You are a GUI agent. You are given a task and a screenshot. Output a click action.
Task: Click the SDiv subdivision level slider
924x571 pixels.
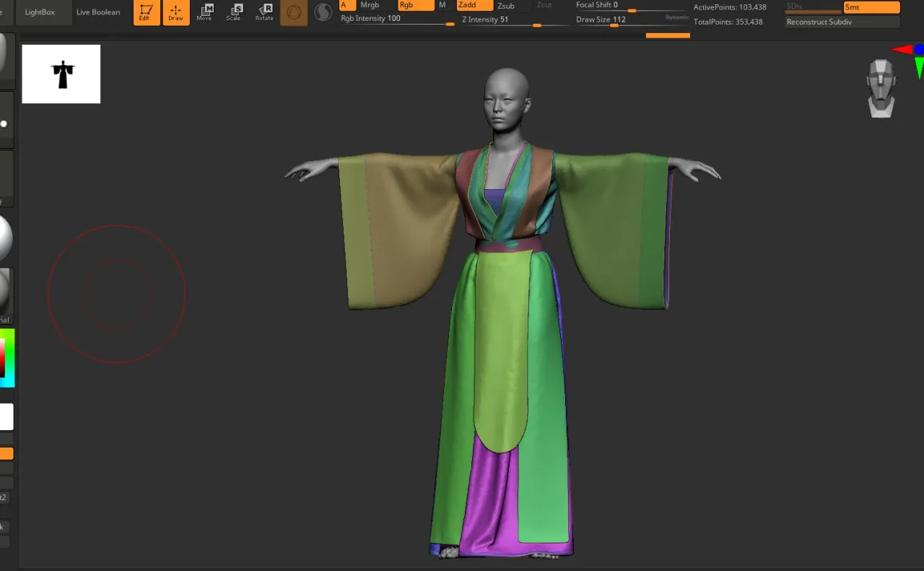point(813,7)
